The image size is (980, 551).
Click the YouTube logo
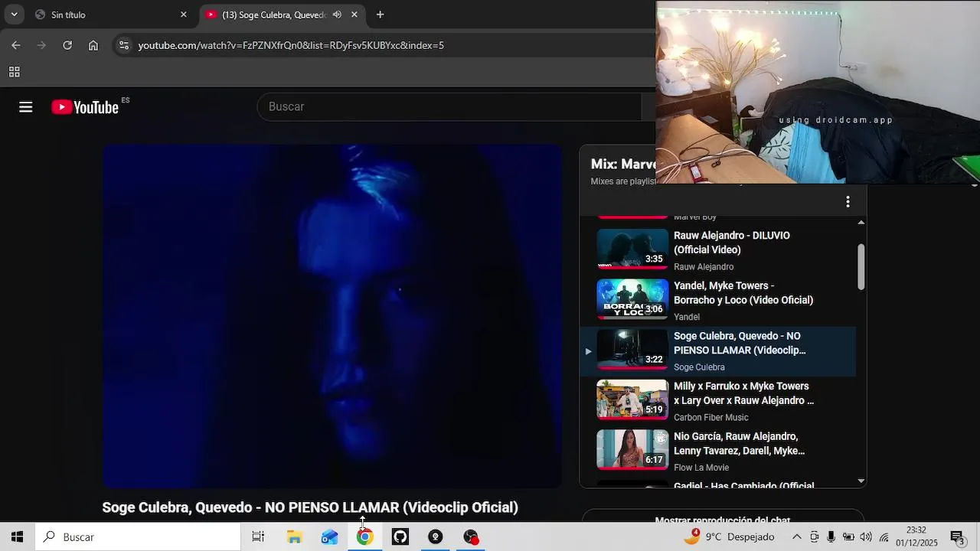[x=85, y=107]
